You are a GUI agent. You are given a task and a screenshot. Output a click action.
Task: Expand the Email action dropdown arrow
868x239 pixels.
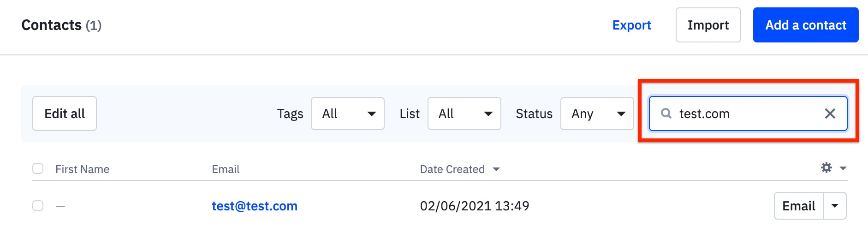pos(835,206)
